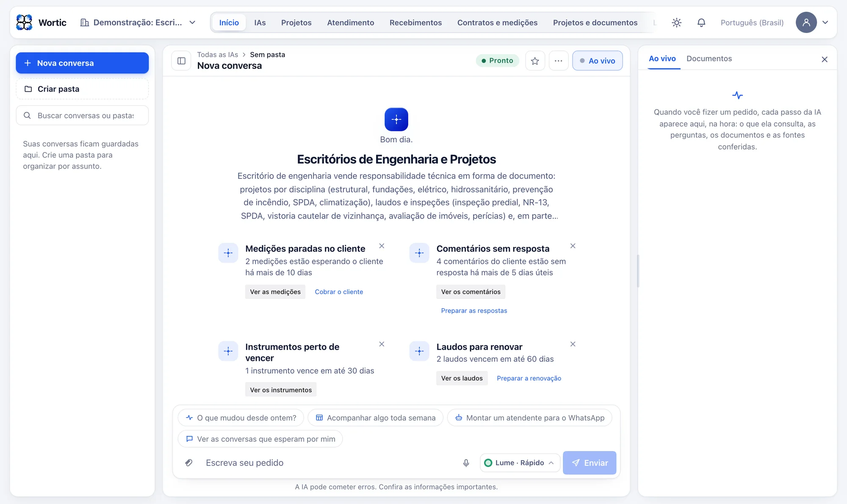847x504 pixels.
Task: Click the Preparar a renovação link
Action: click(x=529, y=378)
